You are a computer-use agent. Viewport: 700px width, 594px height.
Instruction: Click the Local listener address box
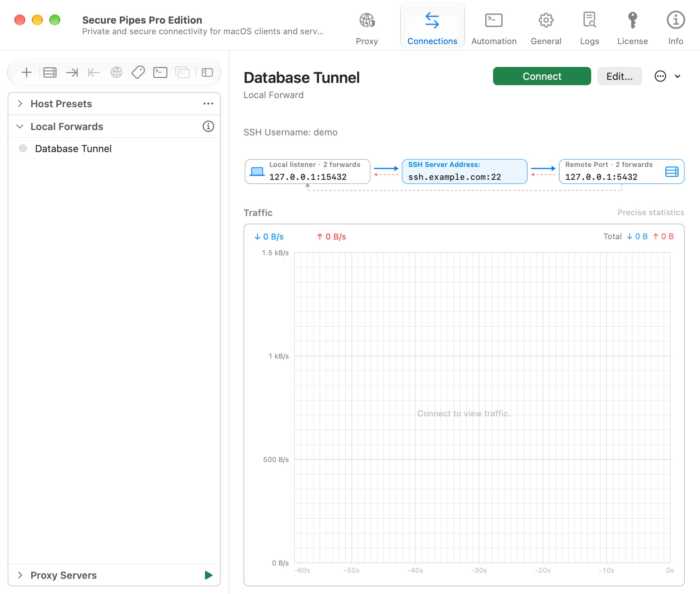tap(307, 172)
